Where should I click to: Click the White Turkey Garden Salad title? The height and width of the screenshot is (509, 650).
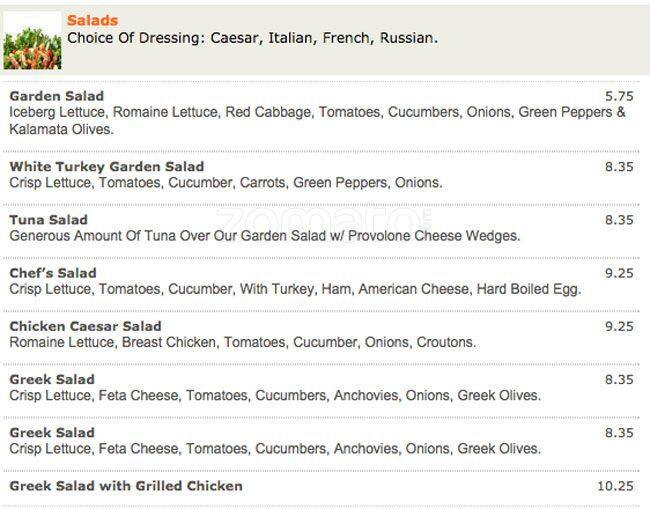click(107, 166)
